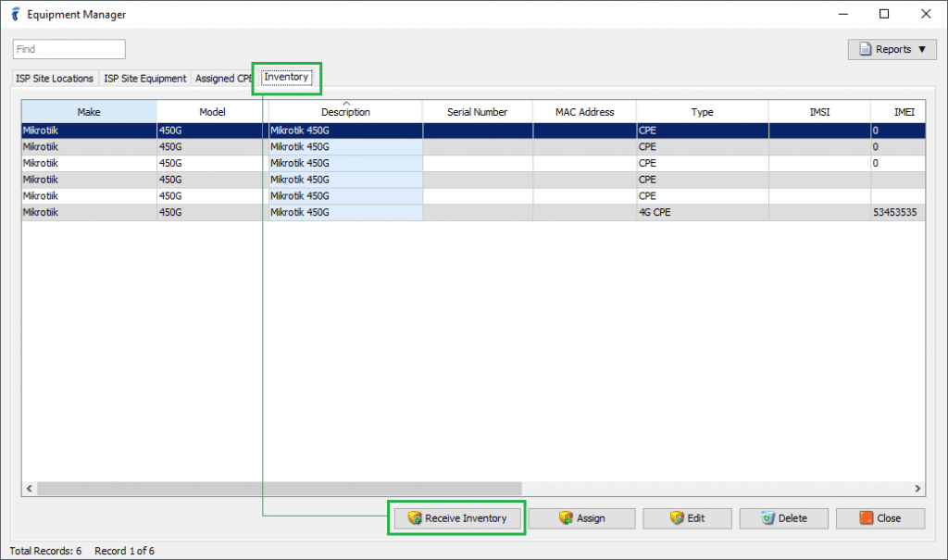The image size is (948, 560).
Task: Click the Find search box
Action: pos(69,48)
